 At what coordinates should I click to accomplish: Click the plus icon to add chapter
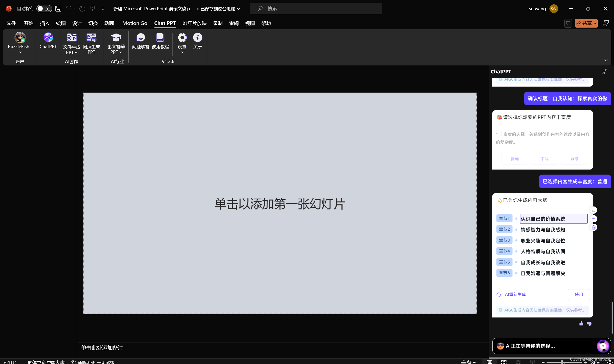pos(593,219)
